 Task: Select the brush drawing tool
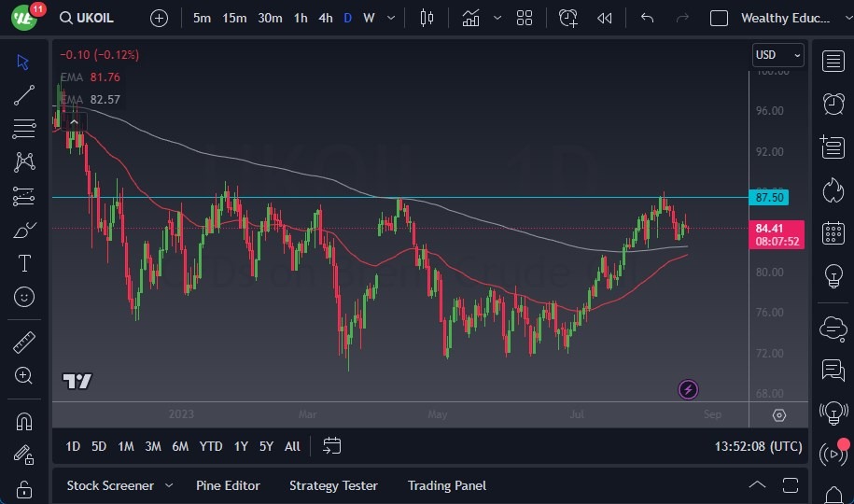24,230
